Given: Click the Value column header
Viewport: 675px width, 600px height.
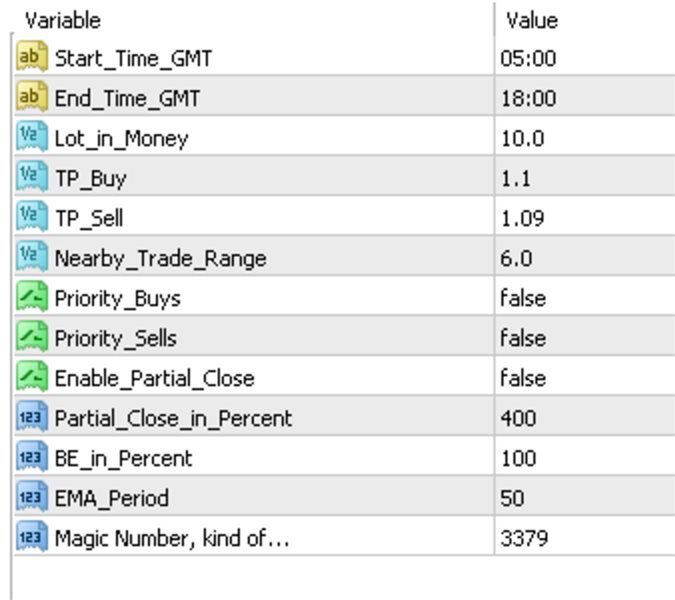Looking at the screenshot, I should [533, 21].
